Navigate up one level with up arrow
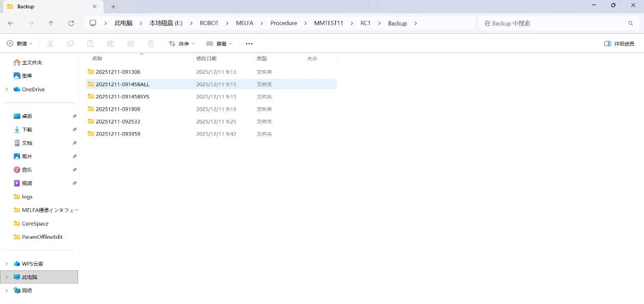The height and width of the screenshot is (304, 644). pyautogui.click(x=51, y=23)
